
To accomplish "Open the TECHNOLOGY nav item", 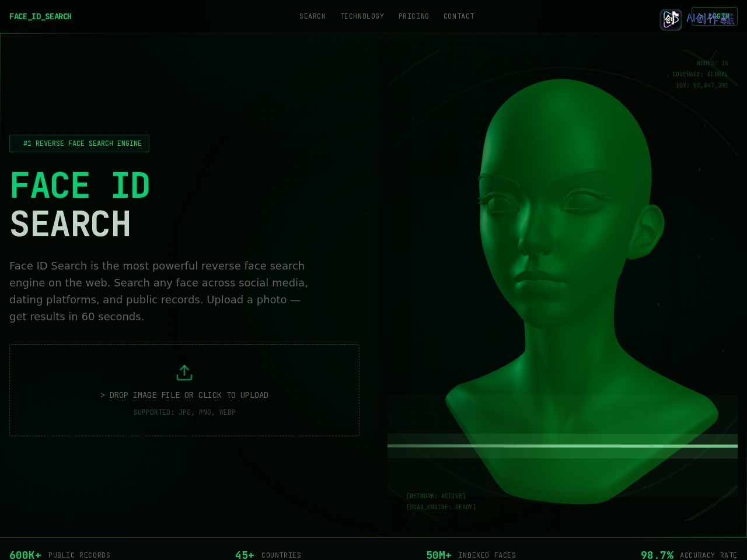I will 362,16.
